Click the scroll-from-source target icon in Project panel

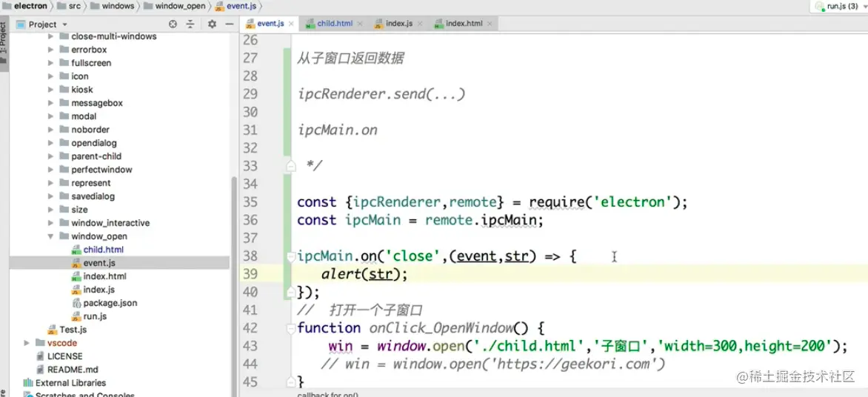click(x=173, y=24)
